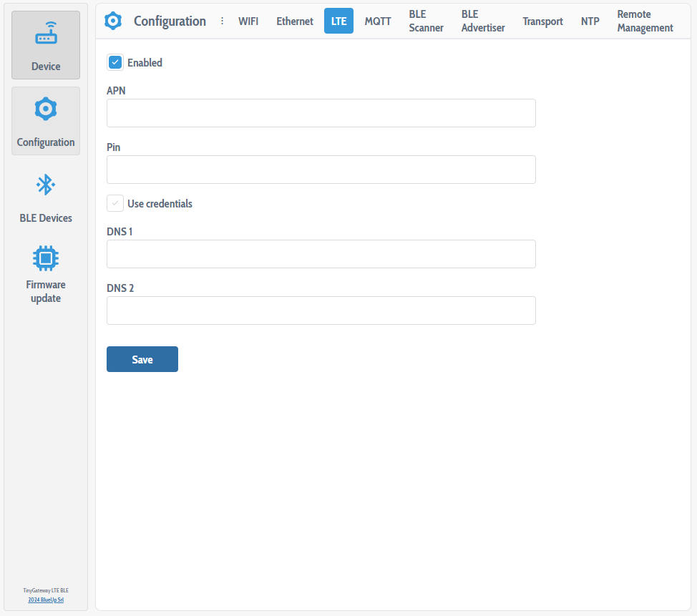
Task: Open the BLE Scanner tab
Action: tap(426, 21)
